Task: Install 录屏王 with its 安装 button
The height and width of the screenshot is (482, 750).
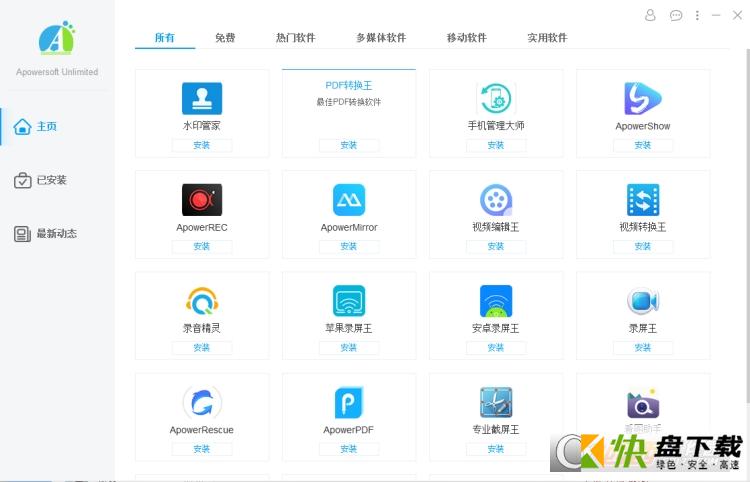Action: click(x=643, y=348)
